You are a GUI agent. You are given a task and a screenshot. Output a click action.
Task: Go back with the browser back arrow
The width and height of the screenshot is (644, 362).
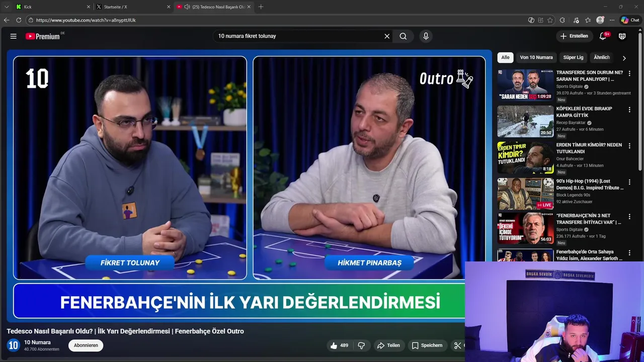(x=7, y=20)
